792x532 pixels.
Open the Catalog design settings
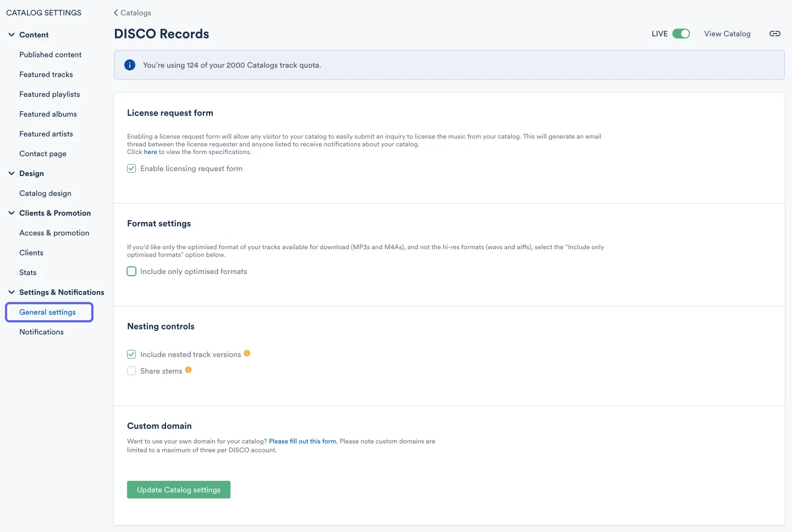(45, 193)
